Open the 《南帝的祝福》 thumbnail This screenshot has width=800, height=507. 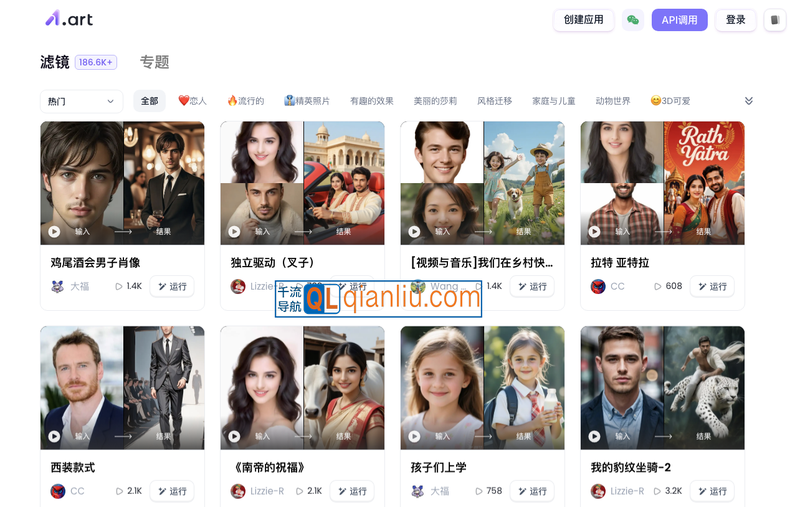click(x=303, y=388)
